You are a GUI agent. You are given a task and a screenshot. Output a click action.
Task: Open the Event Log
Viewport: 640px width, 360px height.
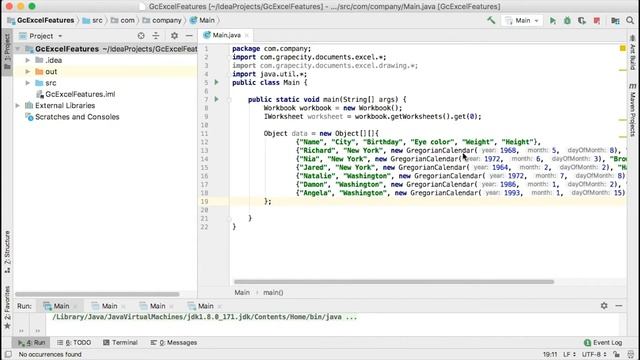coord(603,342)
